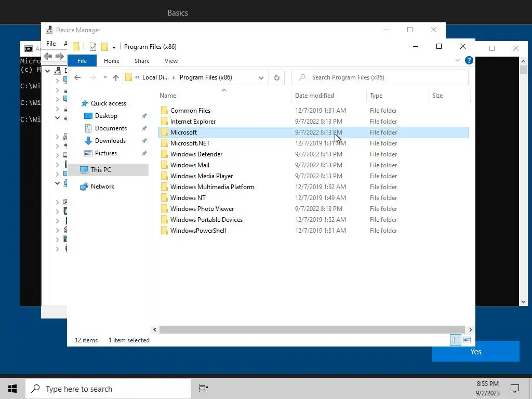The width and height of the screenshot is (532, 399).
Task: Select the Windows Media Player folder icon
Action: 164,176
